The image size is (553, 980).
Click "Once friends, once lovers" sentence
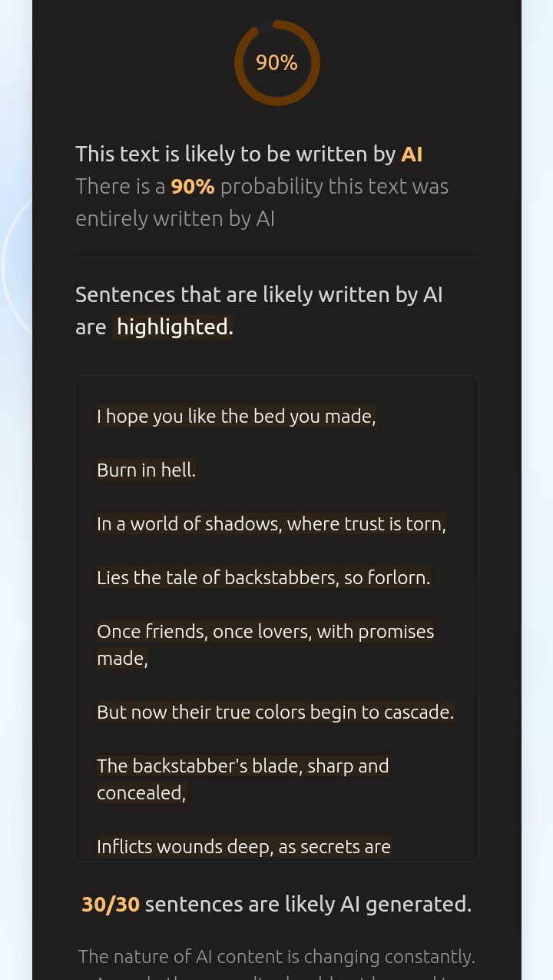(x=266, y=645)
